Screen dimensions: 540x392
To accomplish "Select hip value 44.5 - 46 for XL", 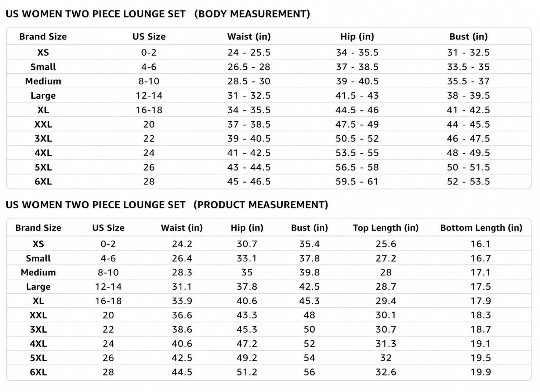I will click(x=357, y=110).
